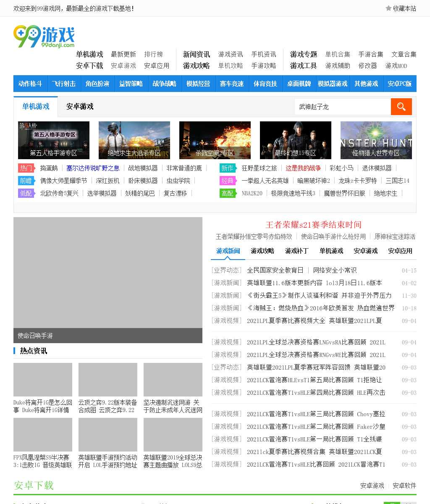Open 使命召唤手游什么枪好用 link
430x504 pixels.
coord(333,236)
